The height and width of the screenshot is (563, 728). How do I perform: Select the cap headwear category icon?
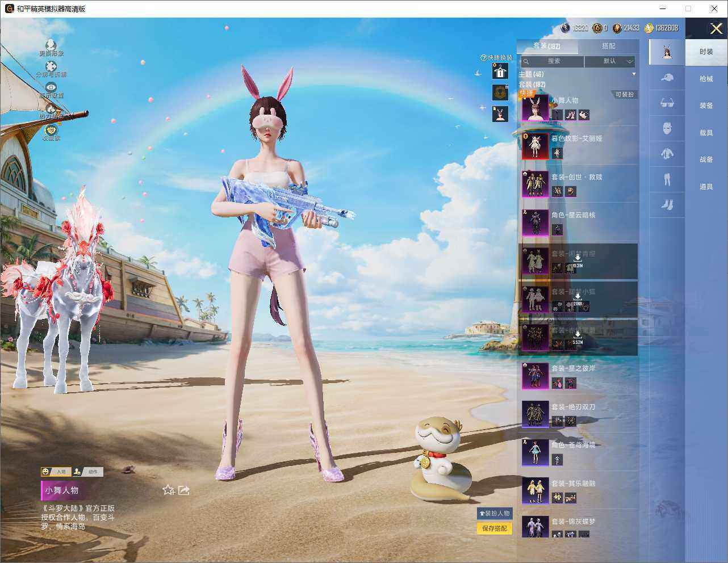(x=667, y=78)
